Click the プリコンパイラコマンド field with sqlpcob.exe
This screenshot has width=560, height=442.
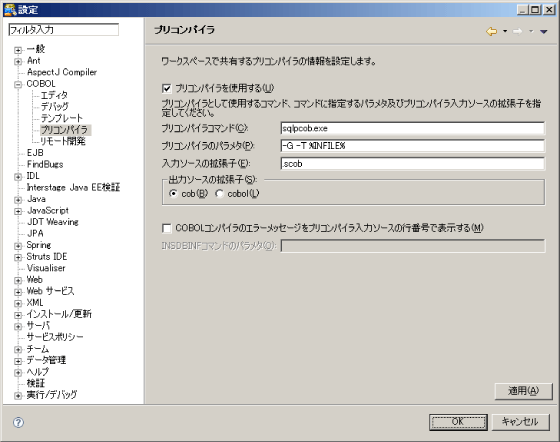click(412, 129)
